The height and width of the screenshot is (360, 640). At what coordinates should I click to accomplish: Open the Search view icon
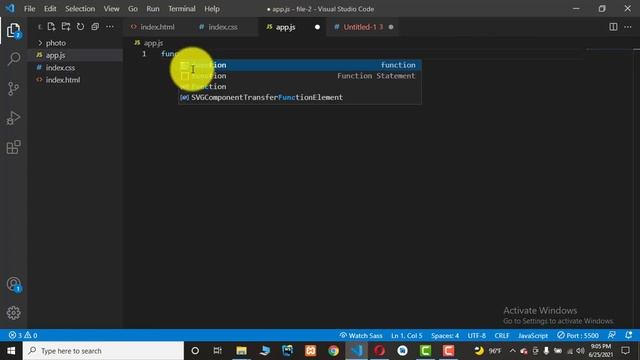pos(13,59)
